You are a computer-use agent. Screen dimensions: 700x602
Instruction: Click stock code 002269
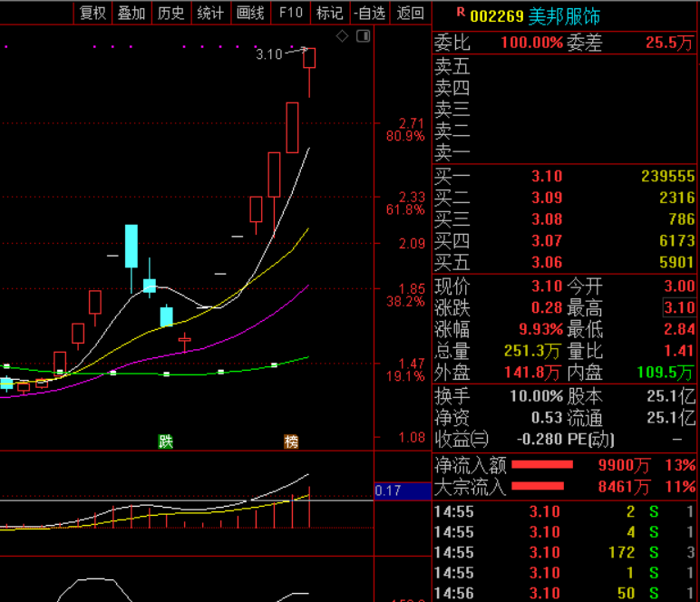[497, 16]
